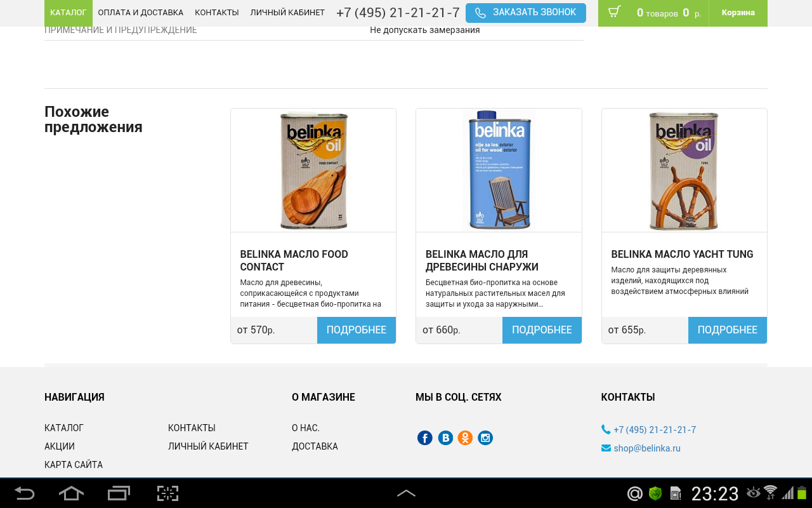
Task: Open the Belinka exterior wood oil product image
Action: 499,170
